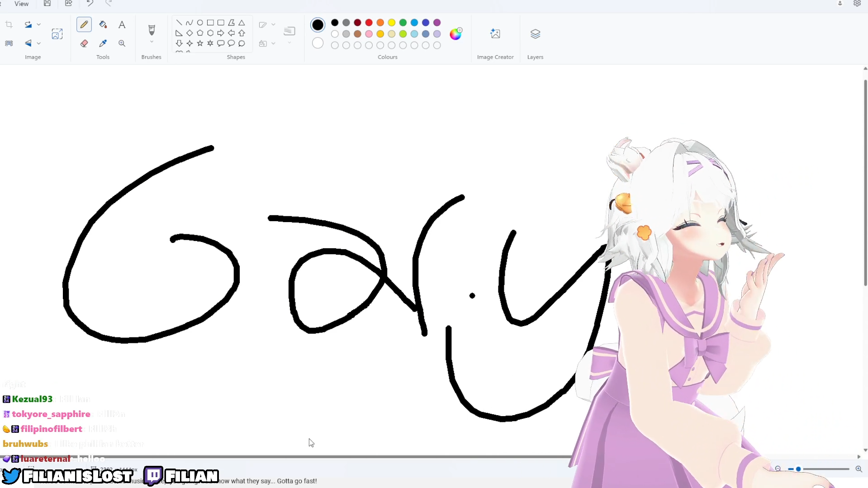Choose the dark red colour swatch
The image size is (868, 488).
tap(358, 23)
